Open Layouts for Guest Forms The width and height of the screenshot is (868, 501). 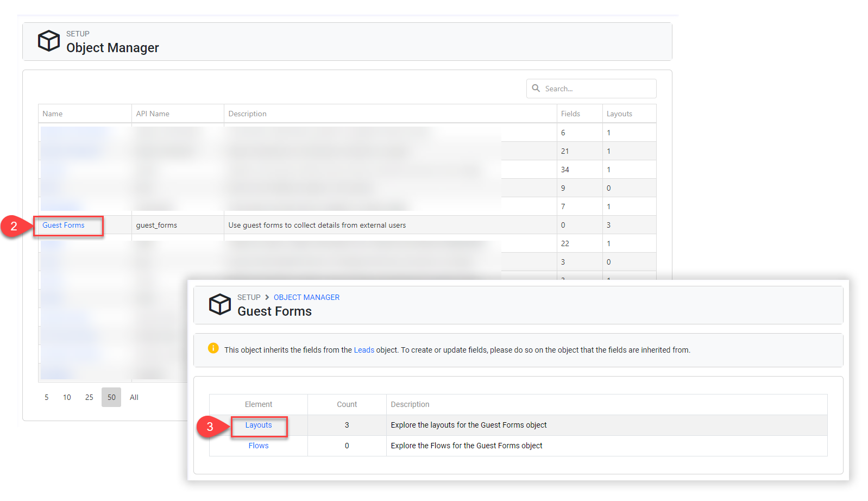[259, 425]
